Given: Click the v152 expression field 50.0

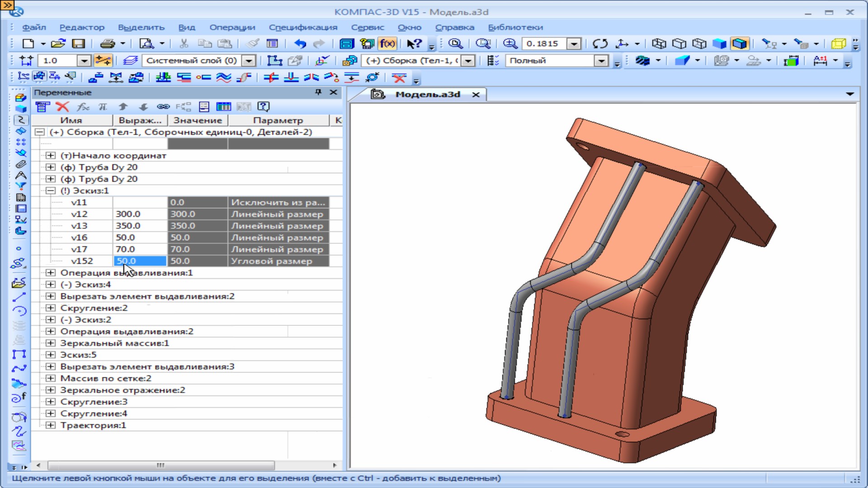Looking at the screenshot, I should [140, 261].
